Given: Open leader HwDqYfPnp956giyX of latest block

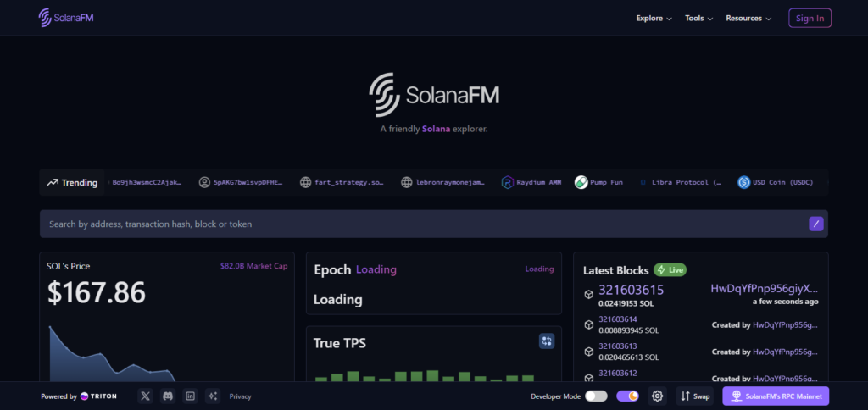Looking at the screenshot, I should click(x=765, y=288).
